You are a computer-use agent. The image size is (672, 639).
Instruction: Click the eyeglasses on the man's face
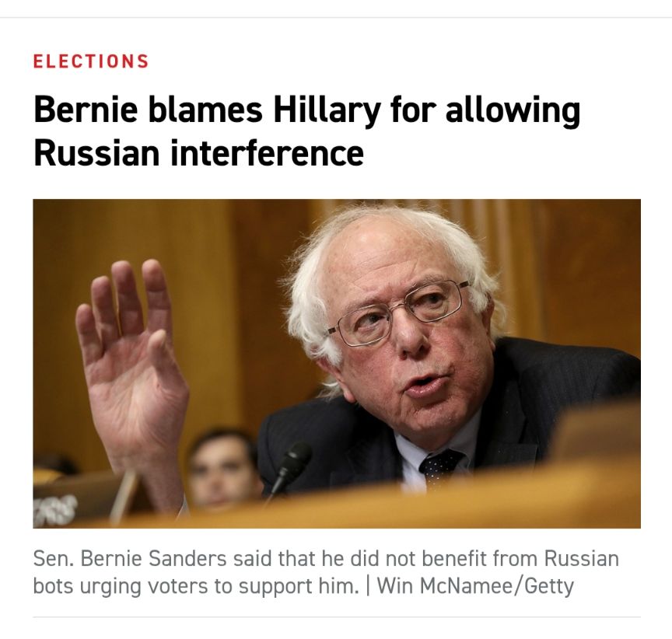(397, 313)
